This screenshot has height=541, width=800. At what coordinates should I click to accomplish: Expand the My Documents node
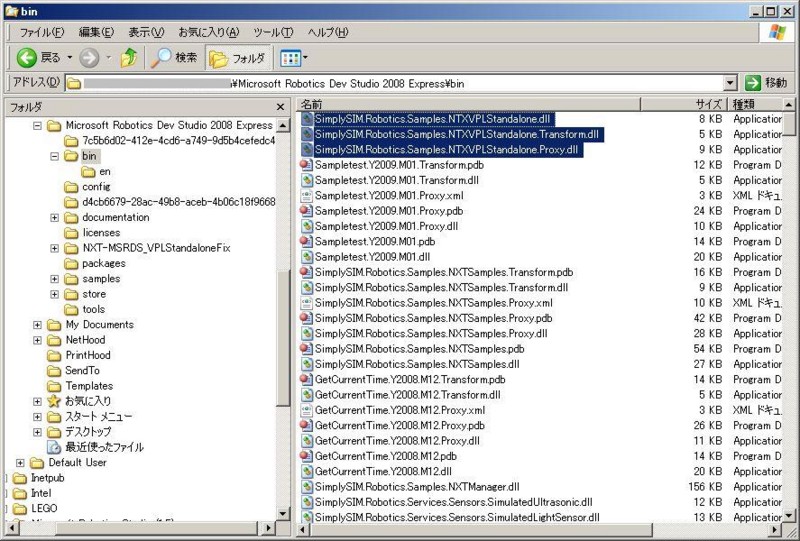37,325
